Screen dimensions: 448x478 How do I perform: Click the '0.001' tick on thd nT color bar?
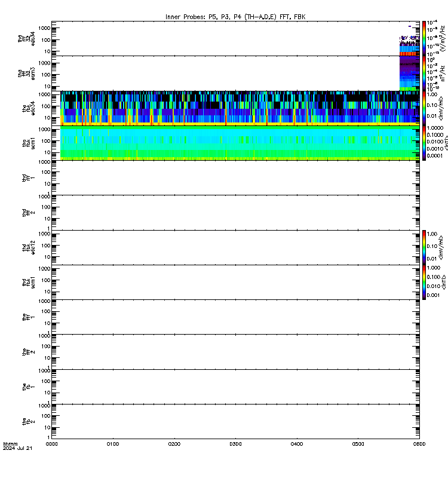434,295
